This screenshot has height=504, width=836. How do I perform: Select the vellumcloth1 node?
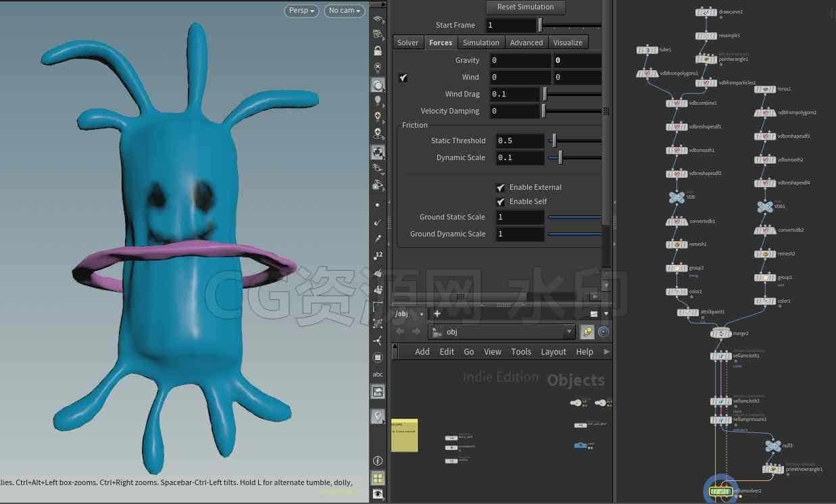[x=721, y=356]
